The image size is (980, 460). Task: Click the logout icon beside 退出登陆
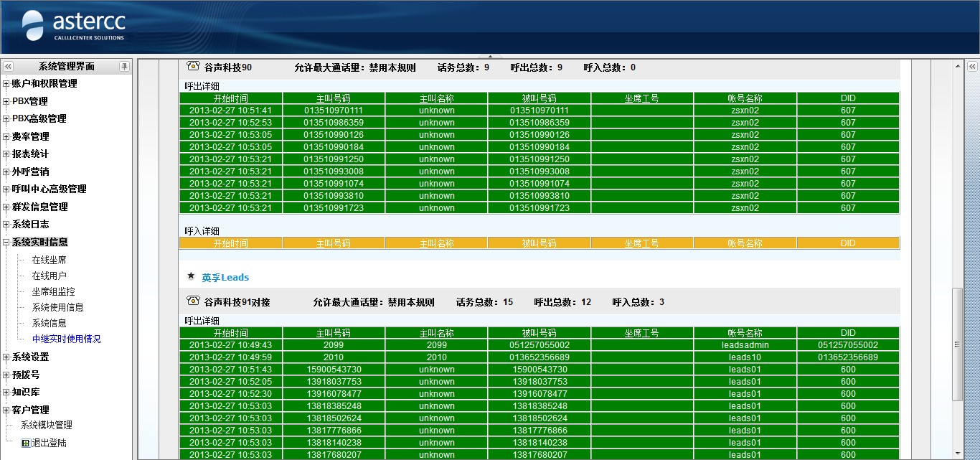(x=26, y=443)
